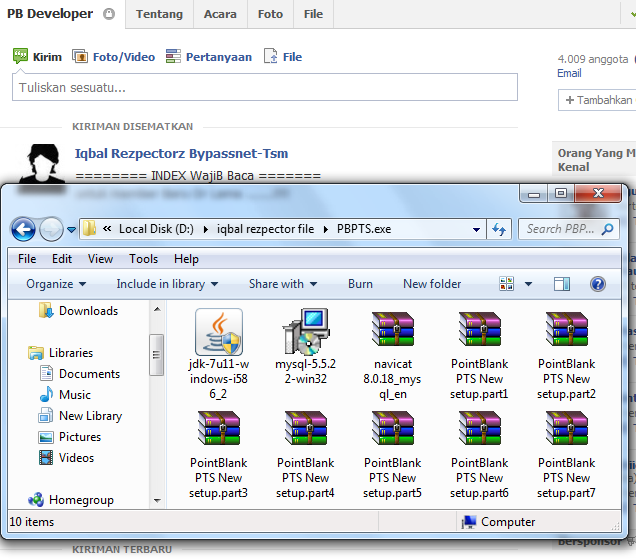The width and height of the screenshot is (636, 559).
Task: Select PointBlank PTS New setup.part5 archive
Action: point(393,454)
